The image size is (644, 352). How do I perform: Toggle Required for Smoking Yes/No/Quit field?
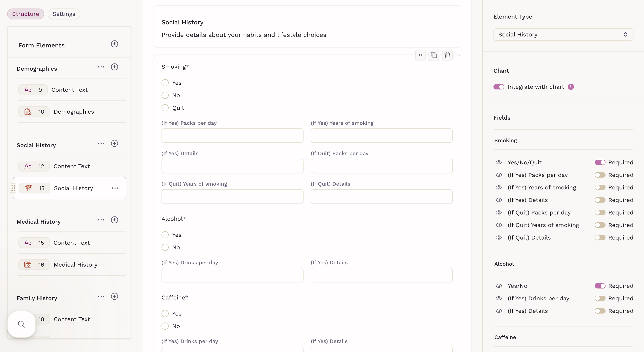600,163
